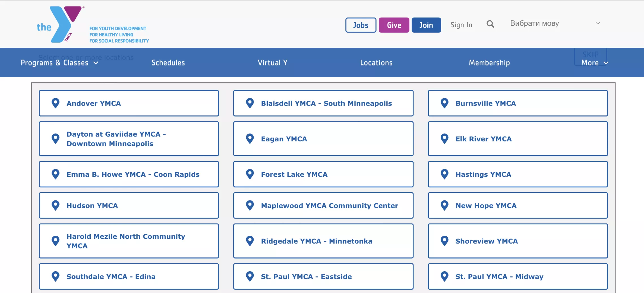Choose the Shoreview YMCA card
644x293 pixels.
(518, 241)
